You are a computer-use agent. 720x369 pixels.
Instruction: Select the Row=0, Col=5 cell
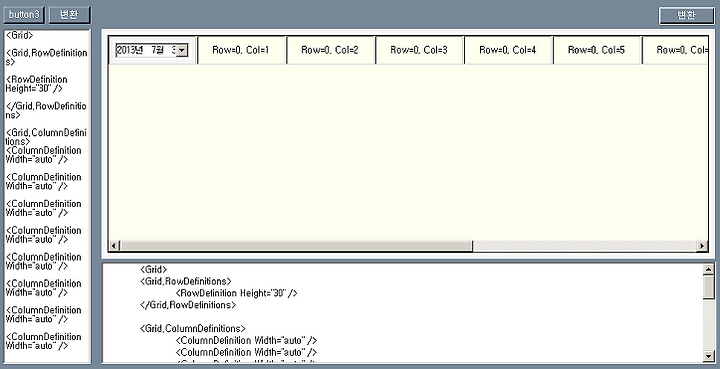point(597,50)
